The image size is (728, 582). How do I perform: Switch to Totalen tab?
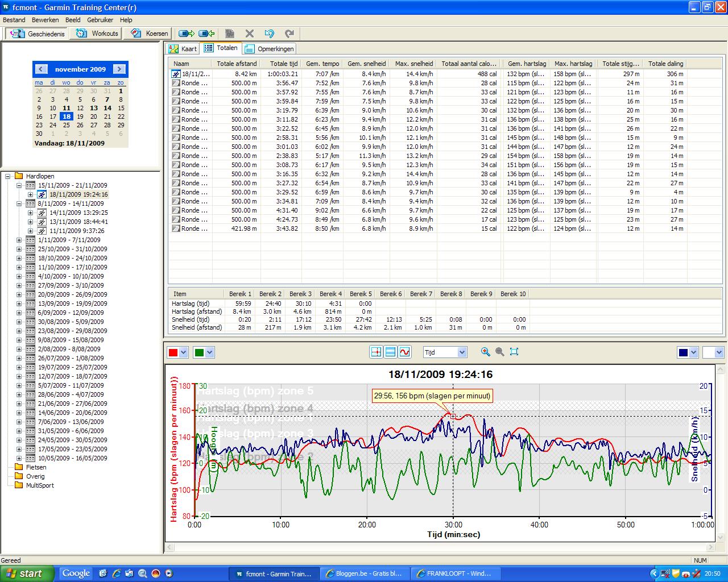click(x=221, y=48)
